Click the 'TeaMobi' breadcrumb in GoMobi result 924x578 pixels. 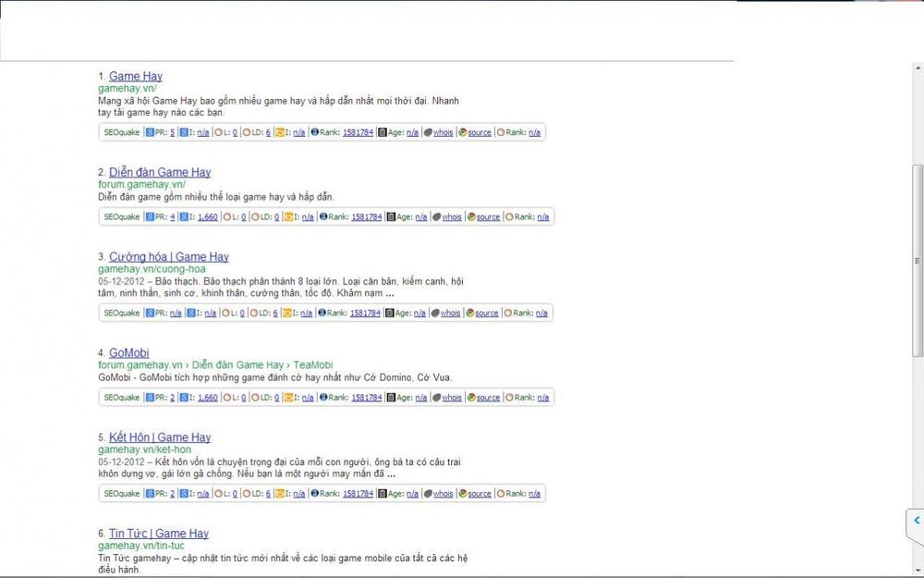tap(313, 365)
